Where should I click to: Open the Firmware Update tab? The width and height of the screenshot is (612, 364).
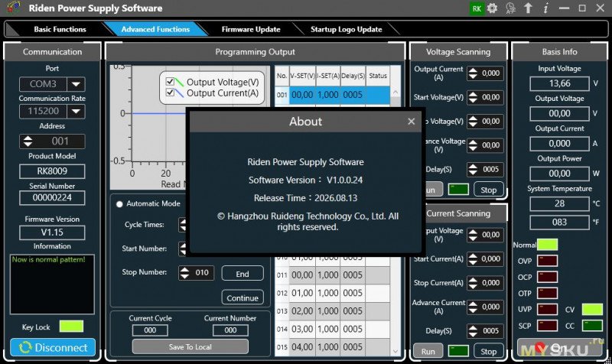coord(251,29)
